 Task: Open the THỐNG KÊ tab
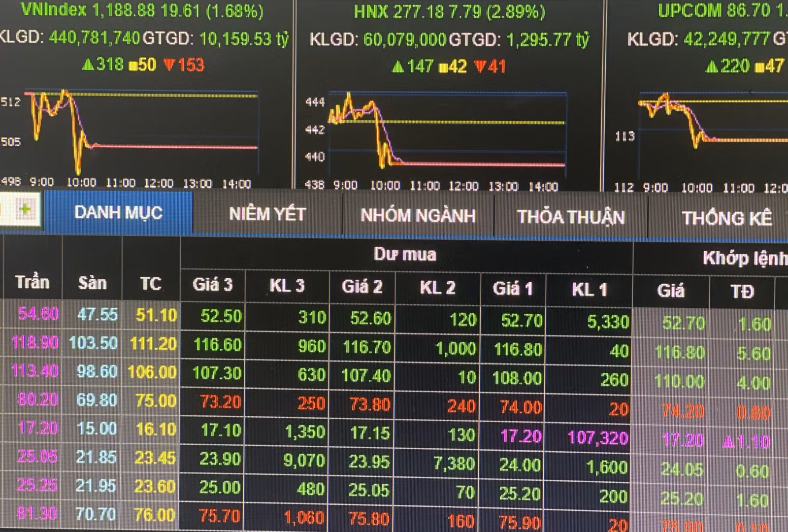726,218
